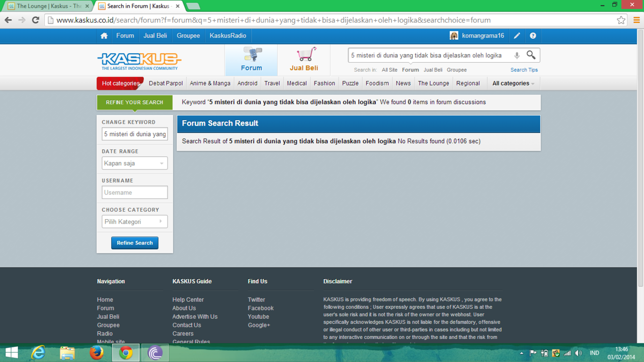644x362 pixels.
Task: Open Travel category
Action: pyautogui.click(x=272, y=83)
